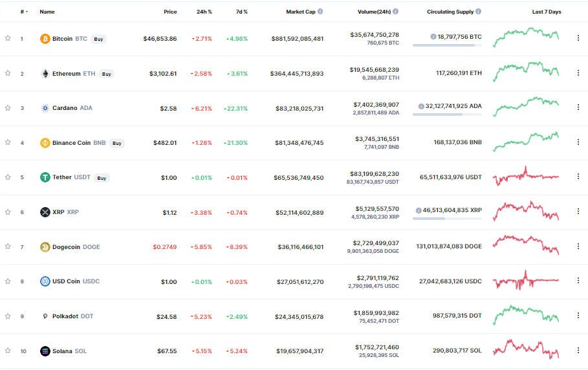Sort by 7d % column header
588x370 pixels.
coord(242,12)
